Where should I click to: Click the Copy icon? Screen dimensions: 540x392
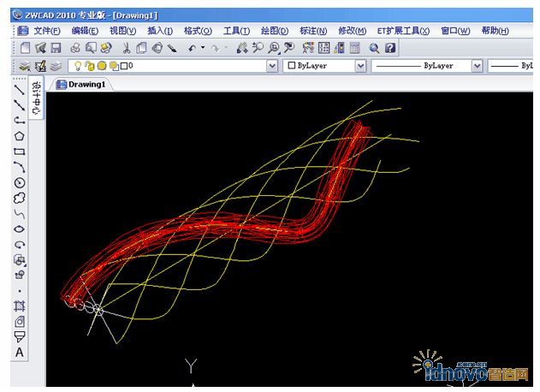141,48
